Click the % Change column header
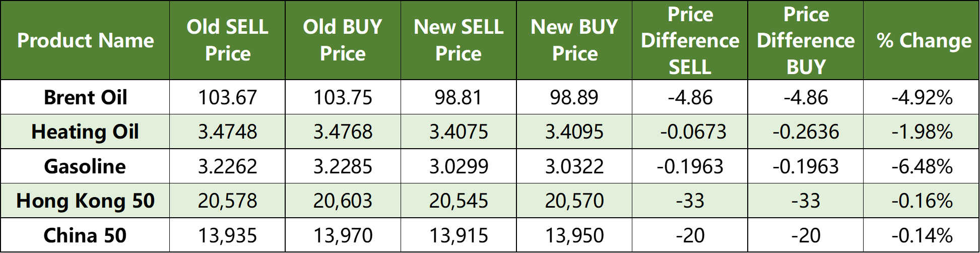This screenshot has width=980, height=253. pos(921,40)
